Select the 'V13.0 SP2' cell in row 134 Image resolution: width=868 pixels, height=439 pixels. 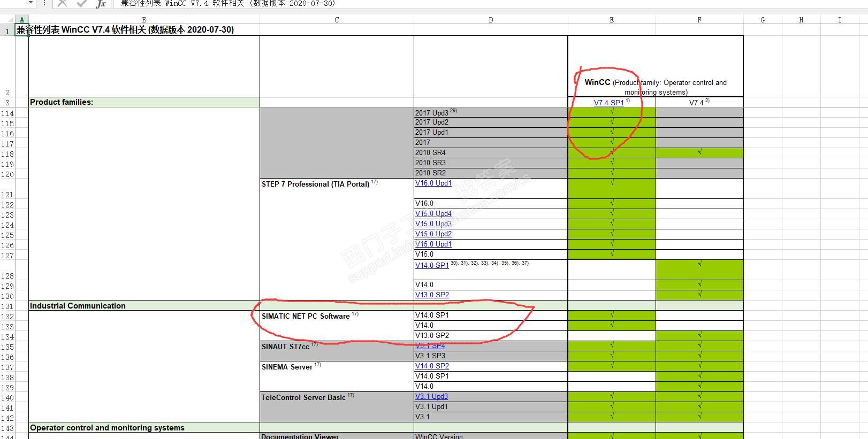tap(491, 336)
